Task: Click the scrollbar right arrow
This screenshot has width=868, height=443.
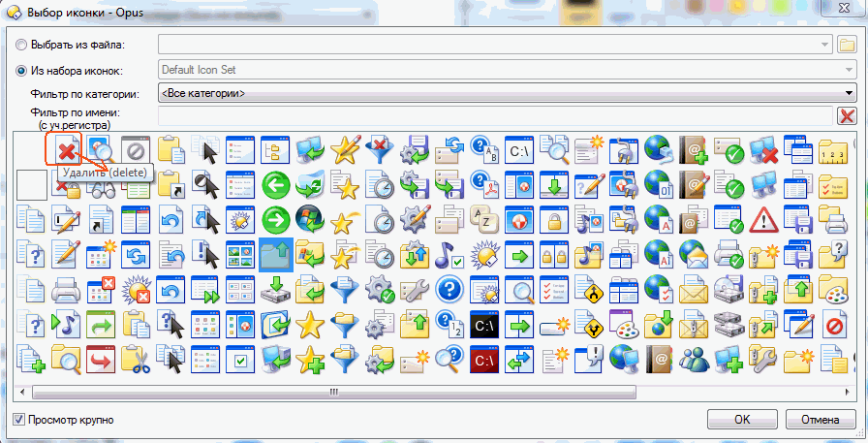Action: (x=849, y=392)
